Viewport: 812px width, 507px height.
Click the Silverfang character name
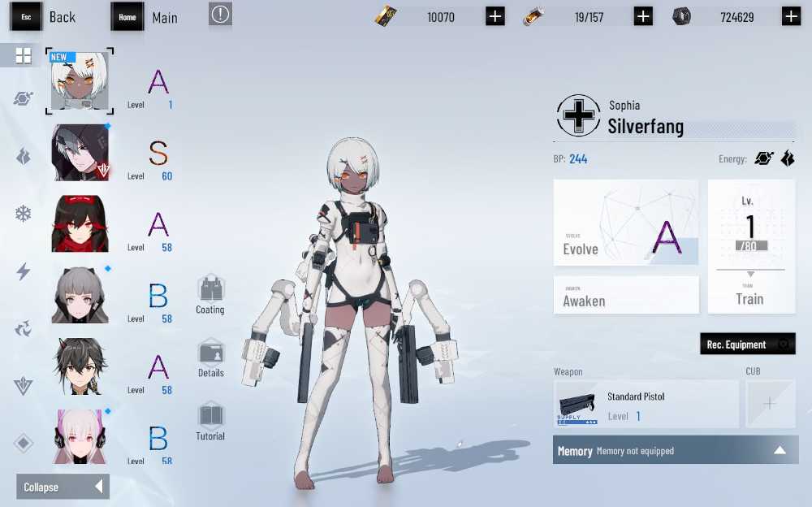coord(646,126)
